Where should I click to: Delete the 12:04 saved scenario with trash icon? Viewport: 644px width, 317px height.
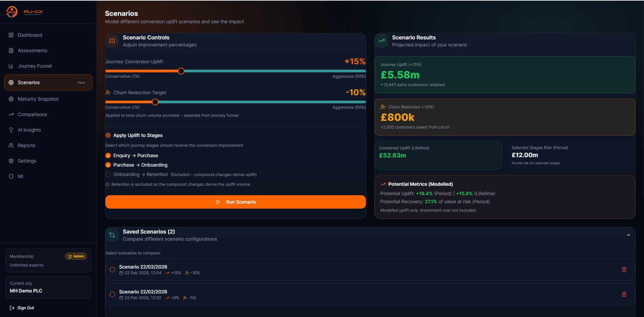click(624, 269)
